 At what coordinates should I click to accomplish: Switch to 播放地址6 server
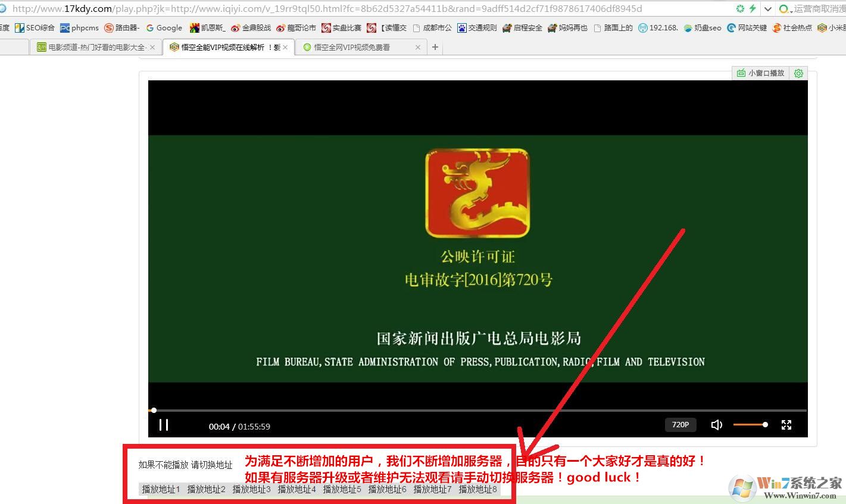coord(387,489)
